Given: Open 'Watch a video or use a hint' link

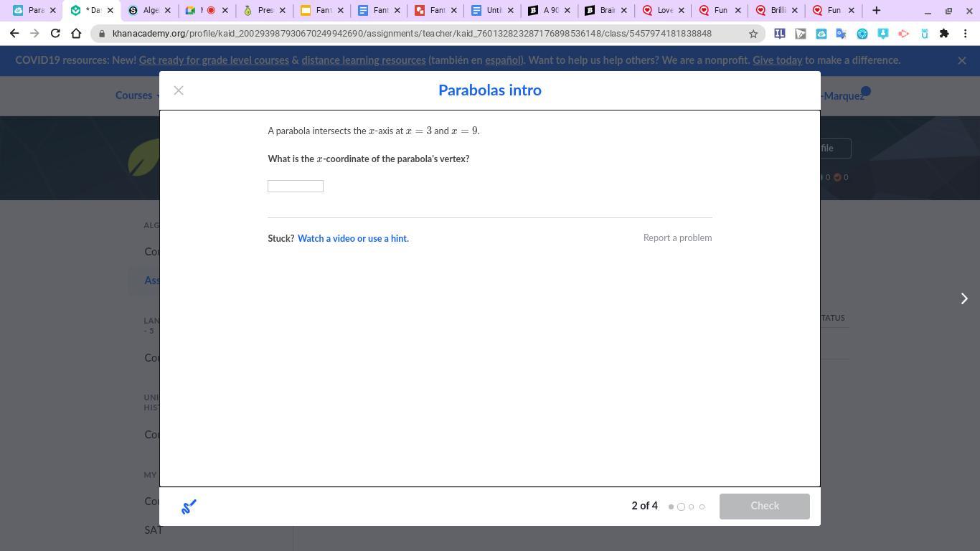Looking at the screenshot, I should click(x=353, y=238).
